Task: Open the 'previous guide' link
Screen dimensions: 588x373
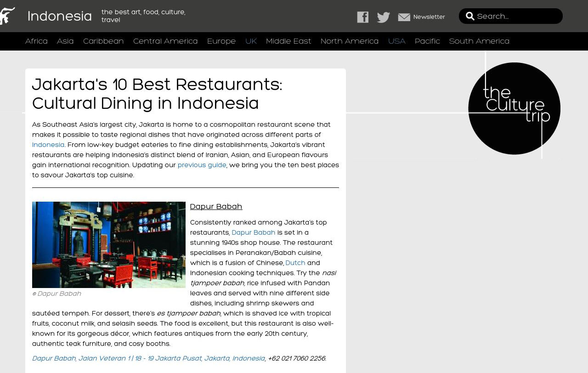Action: click(202, 165)
